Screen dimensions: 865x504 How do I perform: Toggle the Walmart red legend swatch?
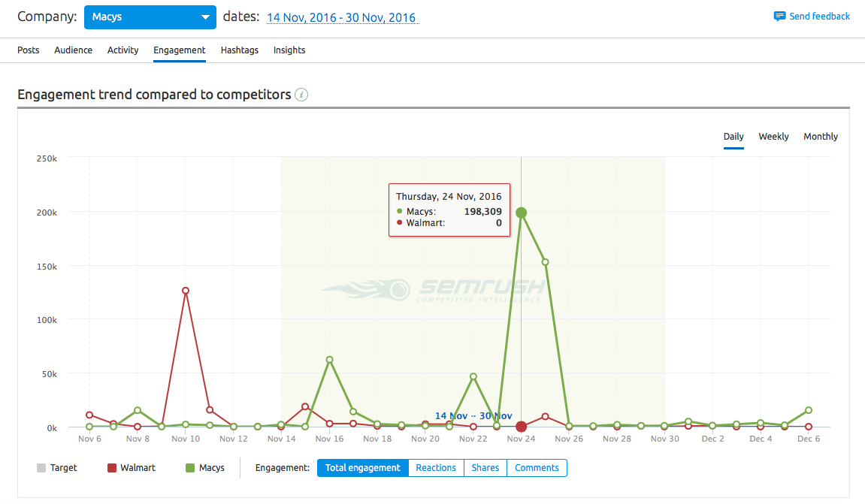(x=112, y=468)
